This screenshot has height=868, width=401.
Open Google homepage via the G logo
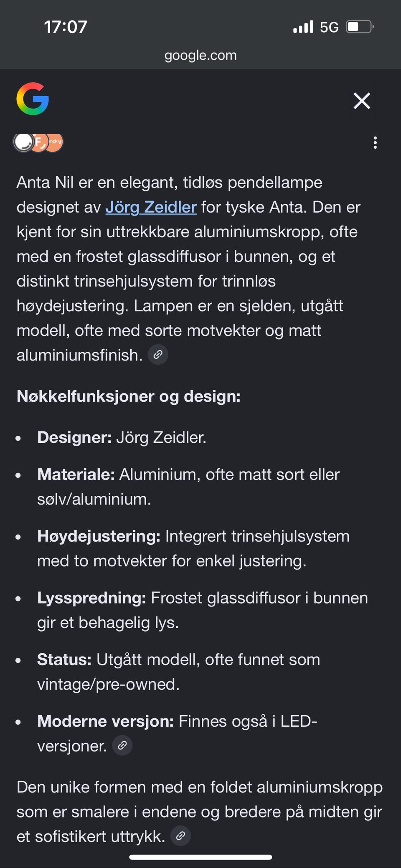click(x=33, y=99)
